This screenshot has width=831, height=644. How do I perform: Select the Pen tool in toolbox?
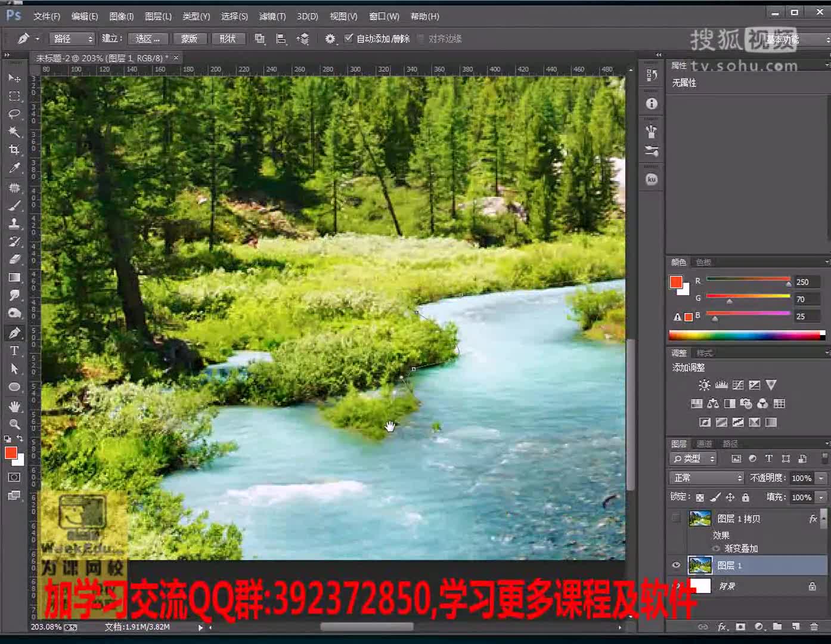click(14, 333)
